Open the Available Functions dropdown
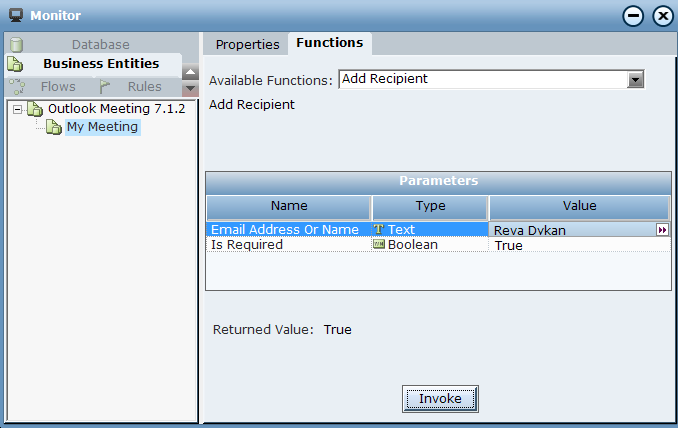Screen dimensions: 678x428 click(x=635, y=80)
